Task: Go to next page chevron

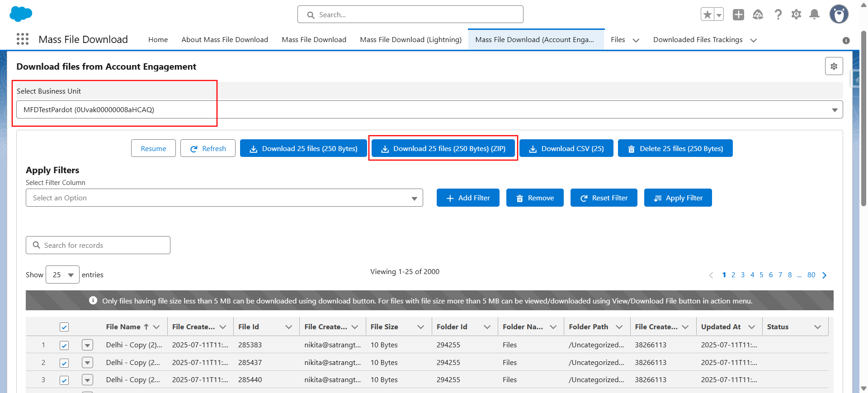Action: pos(824,275)
